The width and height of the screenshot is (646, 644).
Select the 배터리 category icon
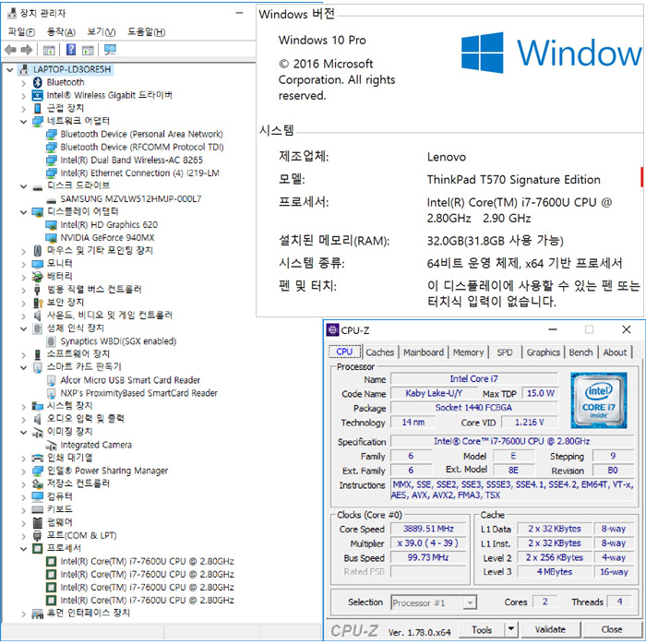[x=38, y=276]
